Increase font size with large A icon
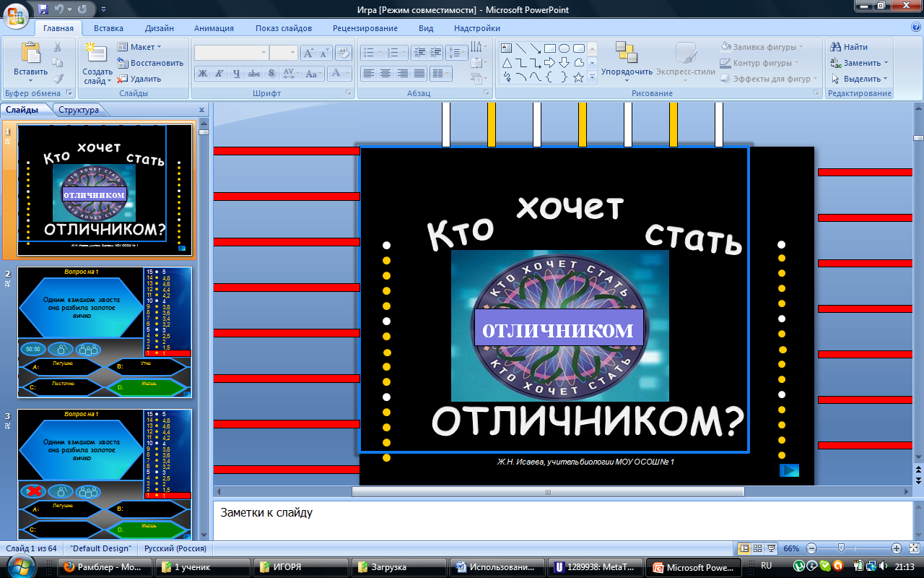 coord(308,53)
